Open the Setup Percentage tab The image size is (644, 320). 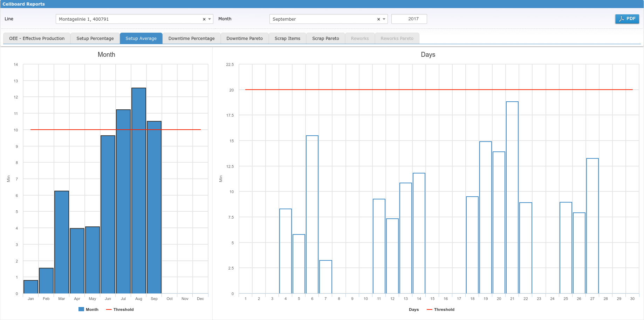coord(95,39)
